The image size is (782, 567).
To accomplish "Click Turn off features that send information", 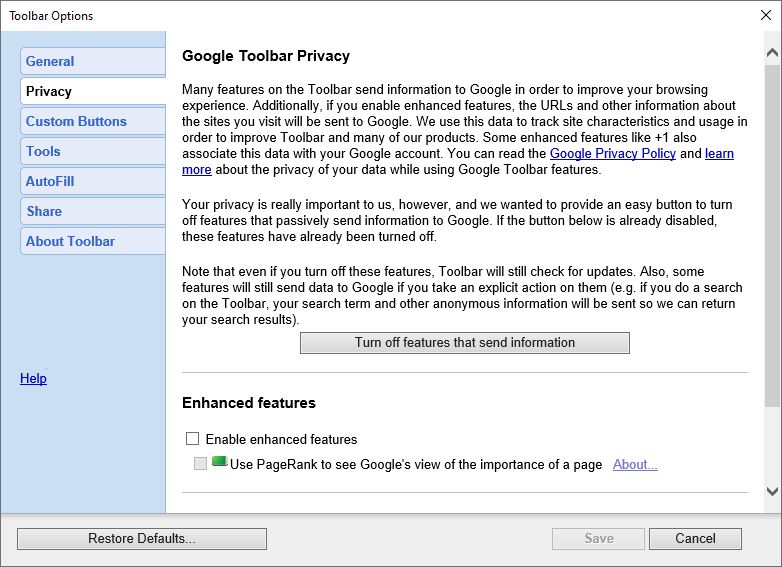I will pos(465,343).
